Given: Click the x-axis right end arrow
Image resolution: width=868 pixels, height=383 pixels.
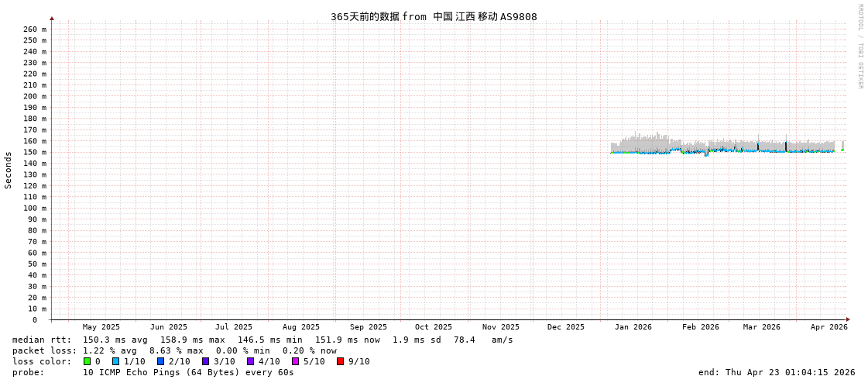Looking at the screenshot, I should [x=848, y=319].
